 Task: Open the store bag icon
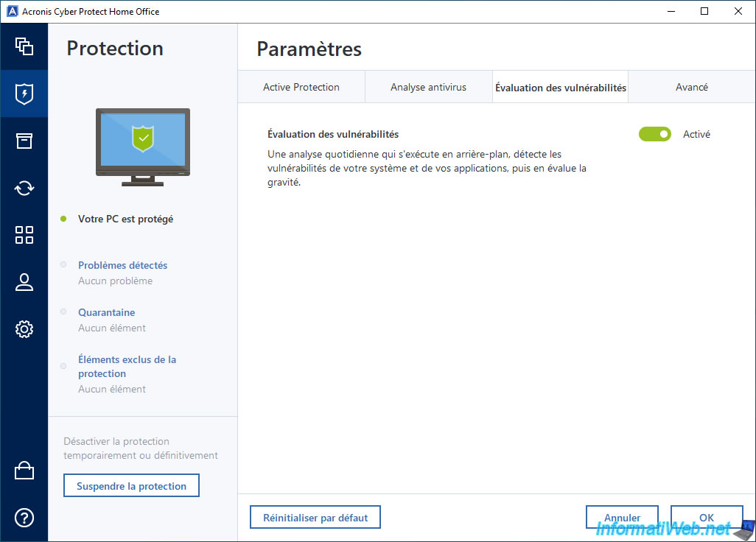tap(24, 471)
